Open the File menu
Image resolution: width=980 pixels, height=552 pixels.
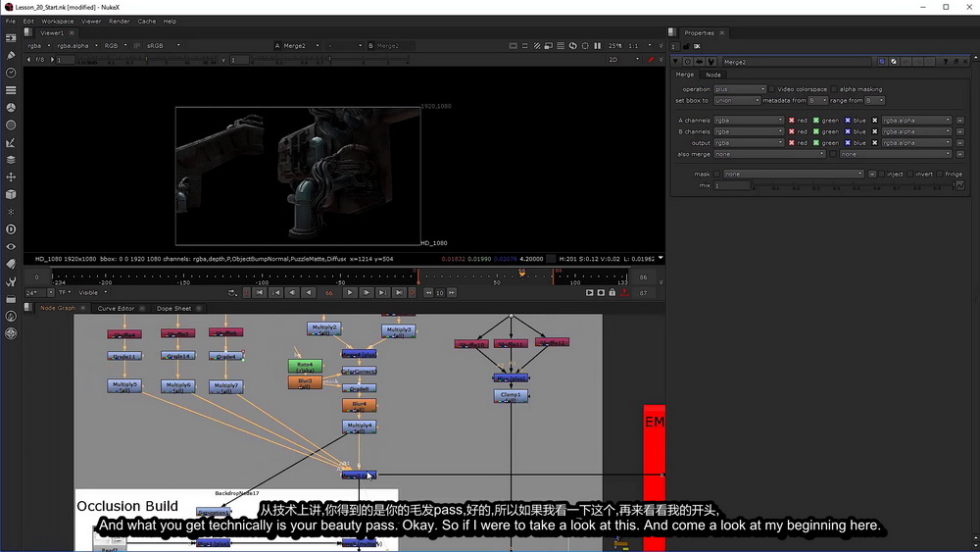[x=11, y=22]
